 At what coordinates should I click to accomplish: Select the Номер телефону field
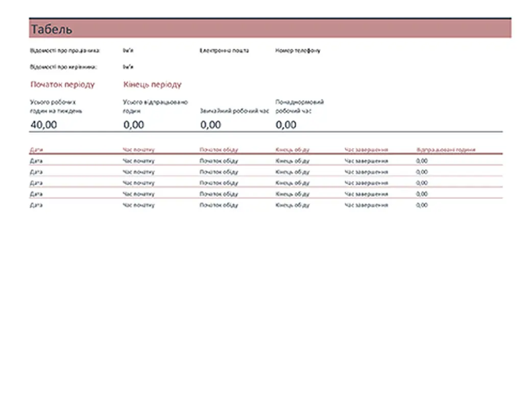298,51
